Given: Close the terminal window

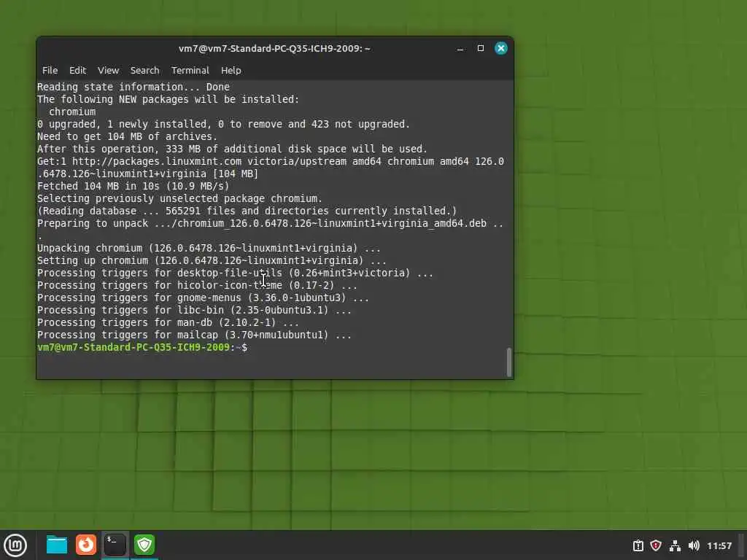Looking at the screenshot, I should 500,48.
